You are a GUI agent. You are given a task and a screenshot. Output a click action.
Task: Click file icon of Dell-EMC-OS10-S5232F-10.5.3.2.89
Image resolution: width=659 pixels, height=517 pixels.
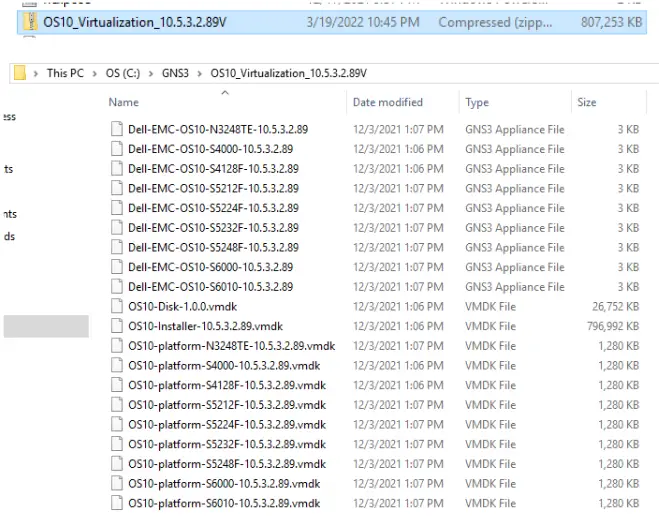click(x=117, y=227)
